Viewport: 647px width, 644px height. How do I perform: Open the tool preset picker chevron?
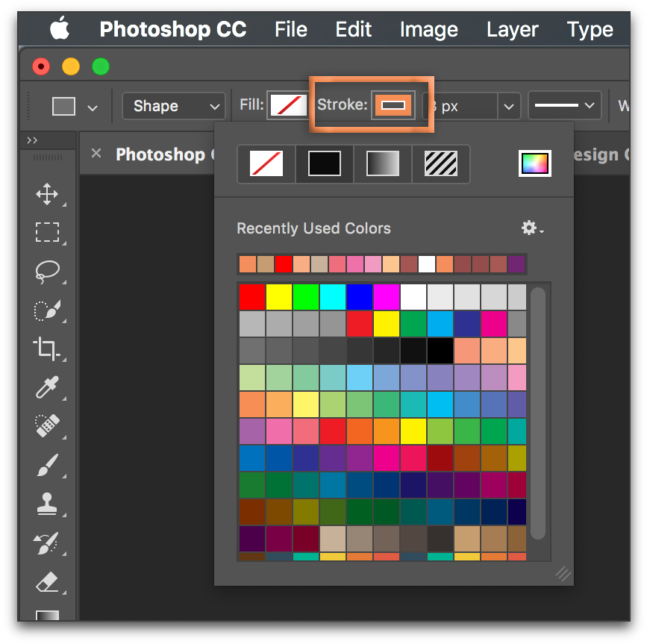93,108
